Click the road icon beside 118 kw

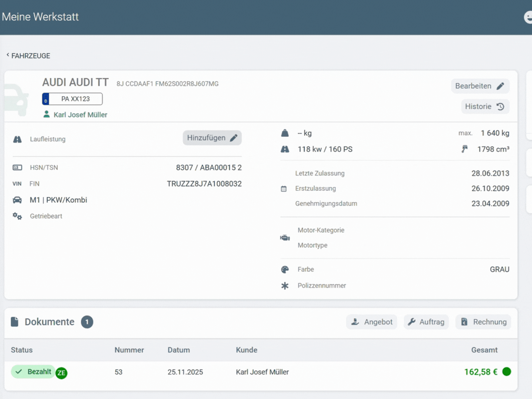(285, 149)
